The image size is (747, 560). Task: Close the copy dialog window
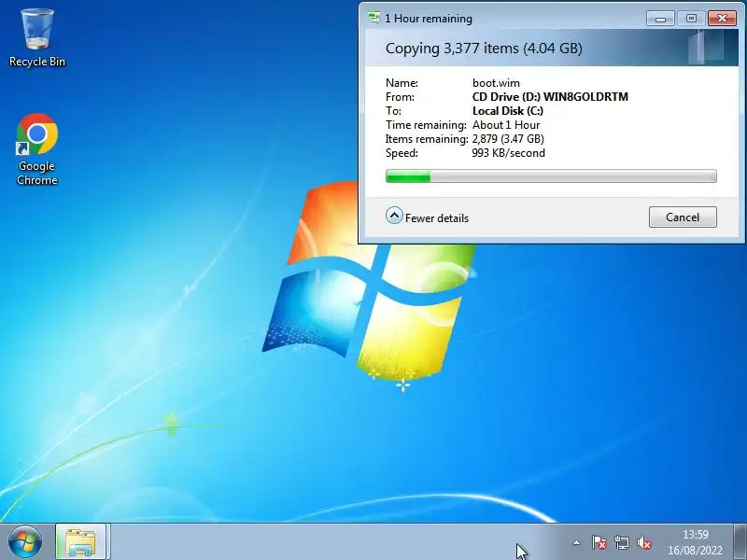[x=722, y=19]
